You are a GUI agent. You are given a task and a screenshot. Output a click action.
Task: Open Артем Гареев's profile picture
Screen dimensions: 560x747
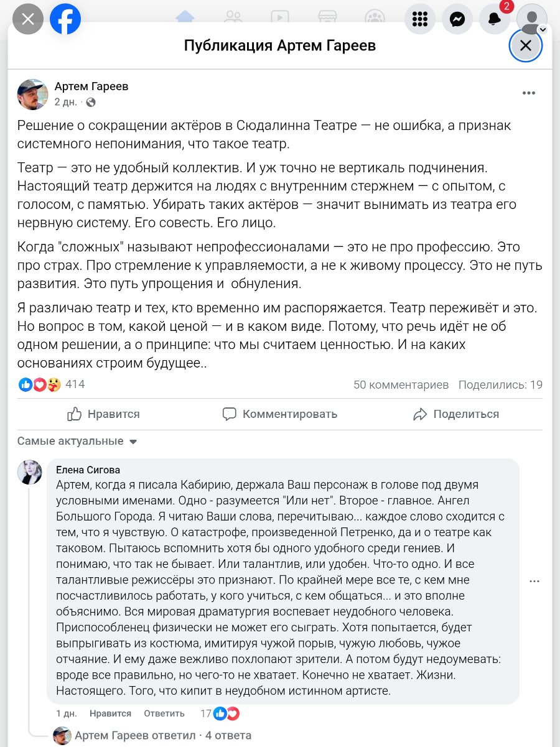tap(32, 95)
